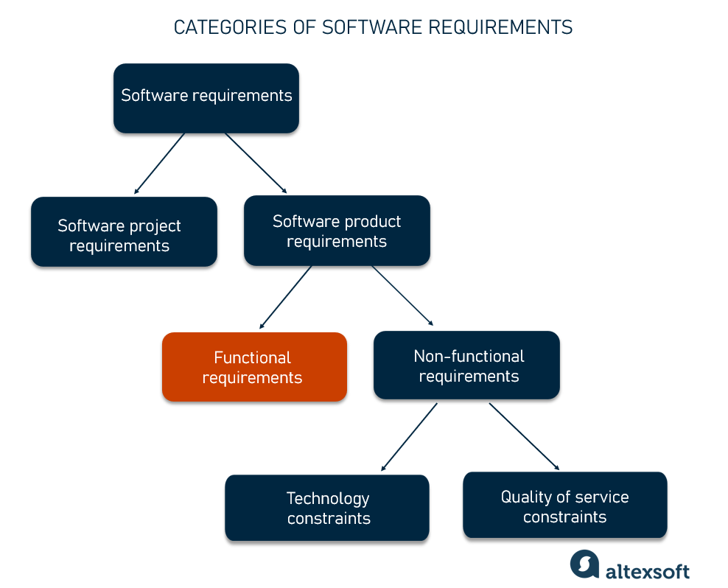Viewport: 728px width, 588px height.
Task: Toggle selection of Technology constraints node
Action: click(x=327, y=508)
